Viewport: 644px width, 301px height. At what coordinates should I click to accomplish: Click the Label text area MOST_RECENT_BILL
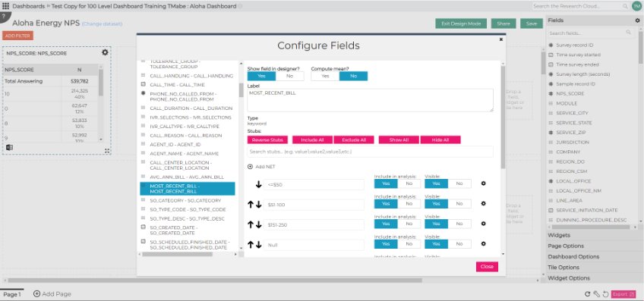click(x=370, y=100)
